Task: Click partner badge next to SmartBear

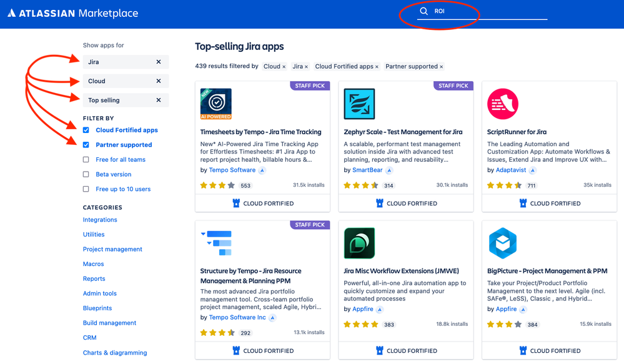Action: 389,170
